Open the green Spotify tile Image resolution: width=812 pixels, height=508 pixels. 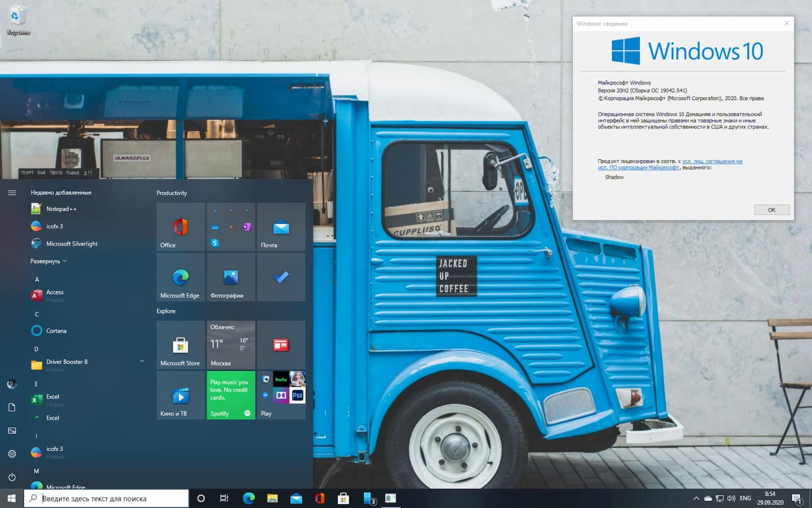[231, 395]
